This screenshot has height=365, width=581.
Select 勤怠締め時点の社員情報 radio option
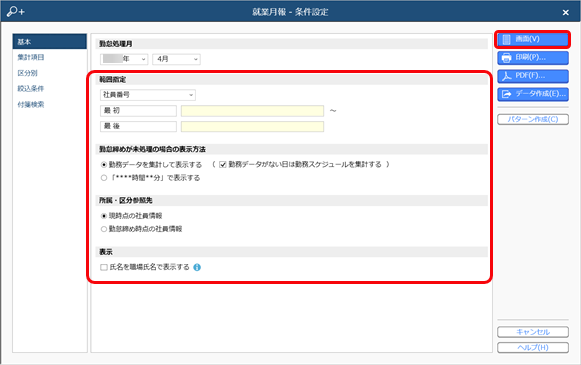click(104, 229)
